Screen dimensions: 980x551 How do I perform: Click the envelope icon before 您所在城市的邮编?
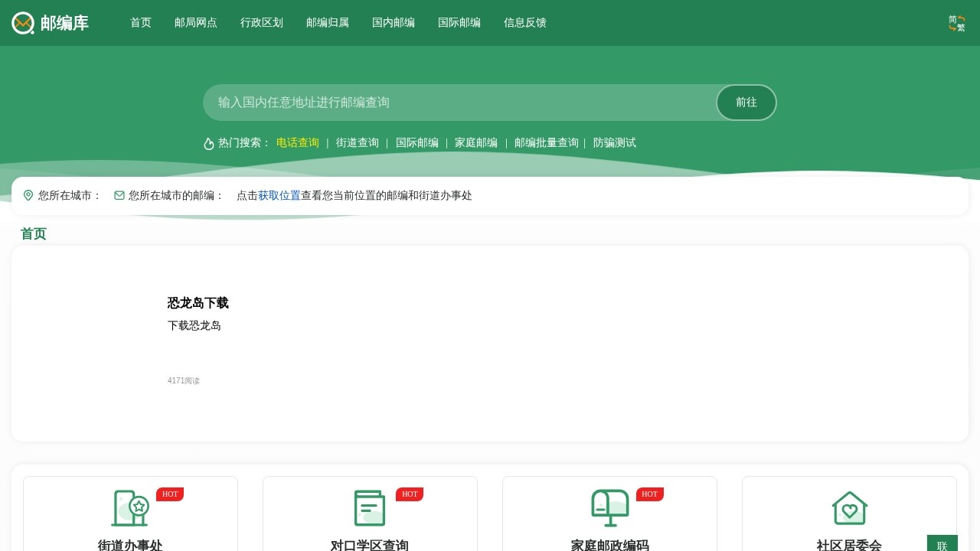click(x=119, y=195)
